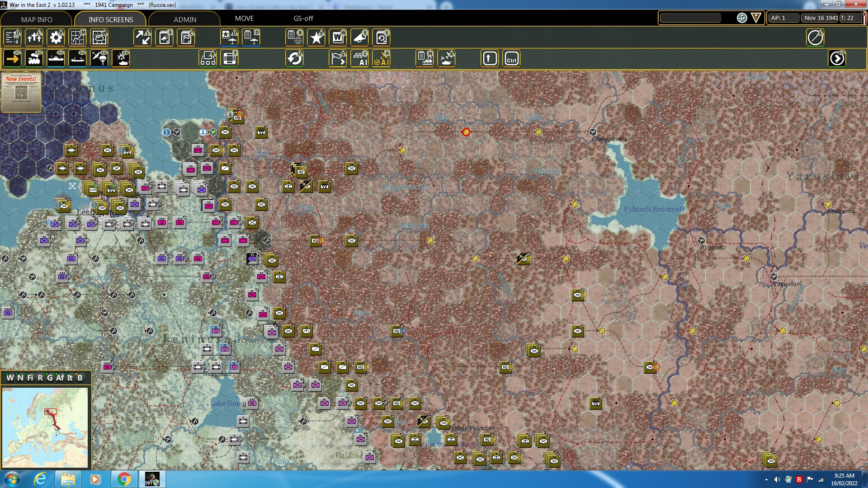Open the save/refresh document icon with S hotkey

tap(381, 38)
